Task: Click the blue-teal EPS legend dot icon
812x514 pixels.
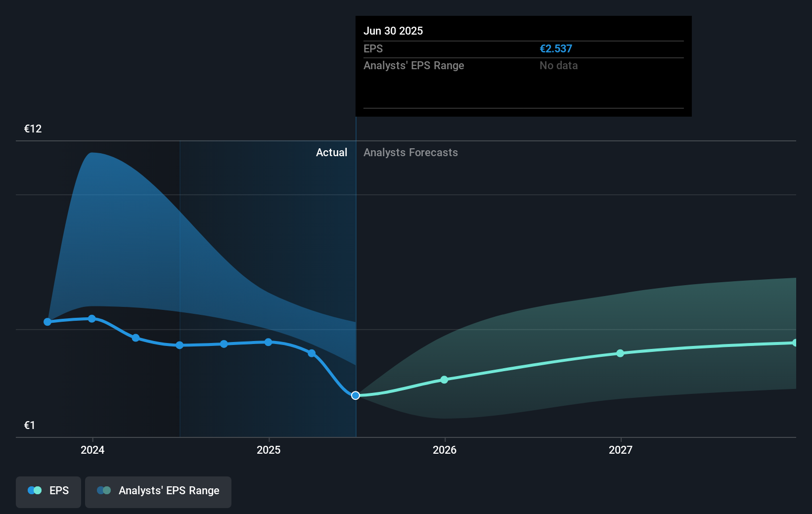Action: 35,490
